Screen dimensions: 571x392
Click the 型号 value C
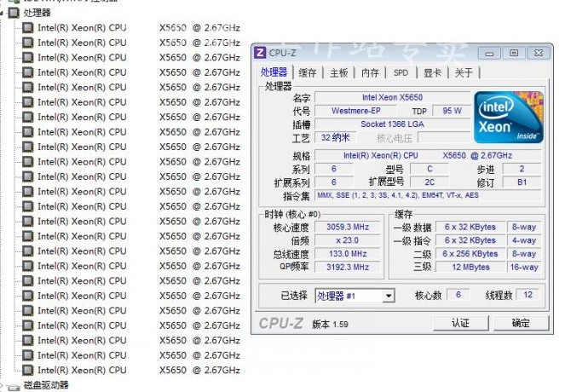tap(430, 169)
